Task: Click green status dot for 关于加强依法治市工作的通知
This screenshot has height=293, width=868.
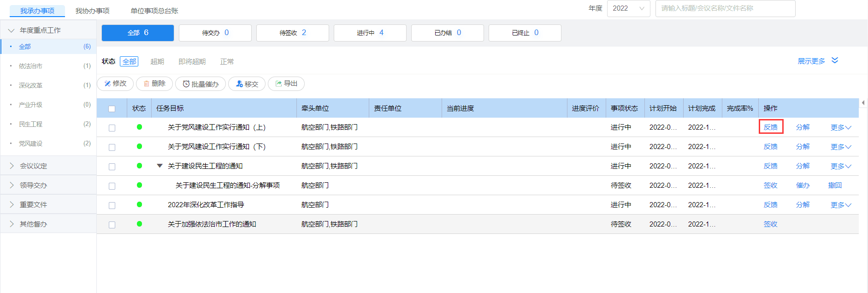Action: [x=139, y=224]
